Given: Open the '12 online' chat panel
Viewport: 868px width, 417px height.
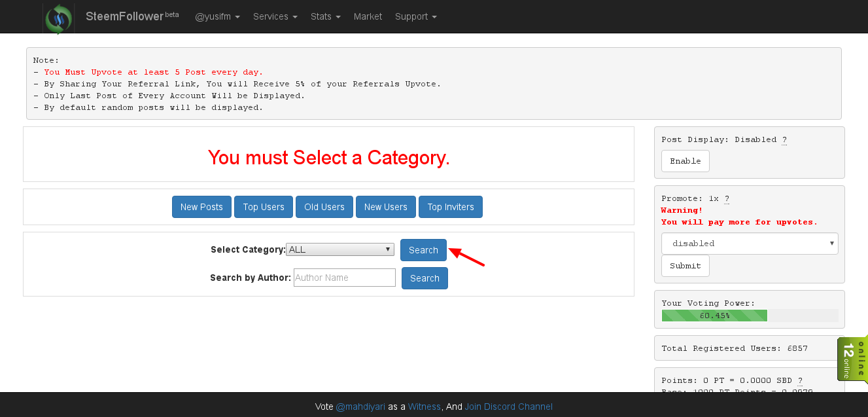Looking at the screenshot, I should coord(853,359).
